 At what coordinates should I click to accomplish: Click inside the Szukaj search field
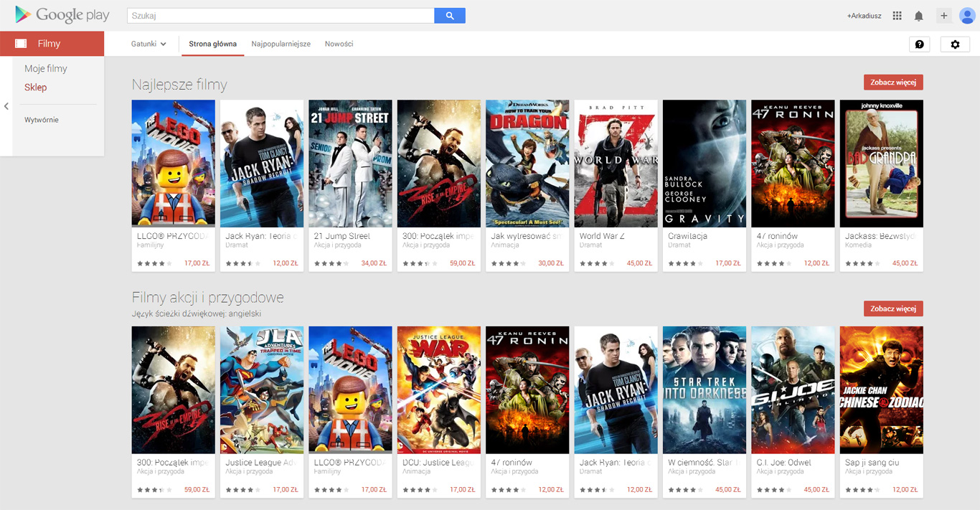281,15
